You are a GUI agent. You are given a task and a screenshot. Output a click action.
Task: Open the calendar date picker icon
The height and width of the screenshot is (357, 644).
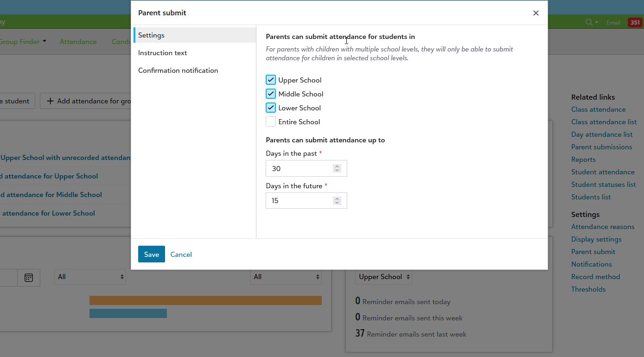click(28, 277)
